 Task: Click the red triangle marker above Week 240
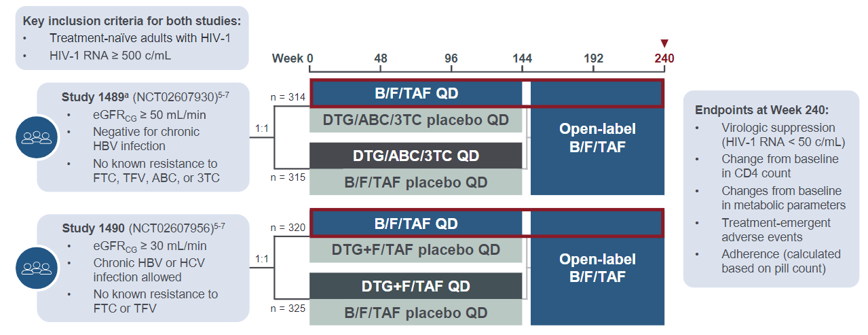point(664,43)
